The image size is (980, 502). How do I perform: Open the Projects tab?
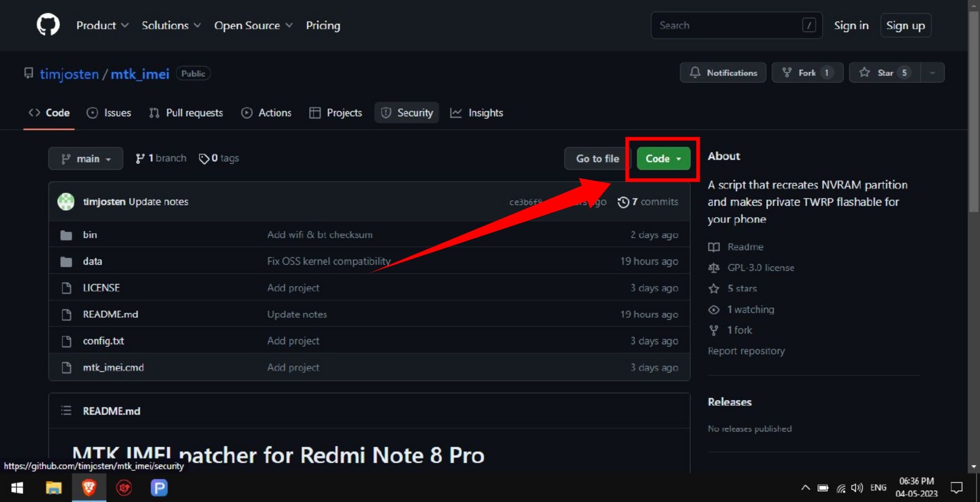pos(335,113)
